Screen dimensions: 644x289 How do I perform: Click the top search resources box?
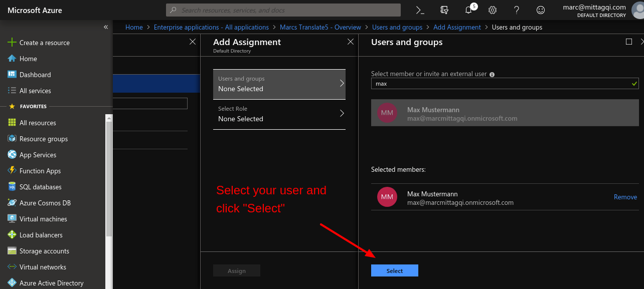(283, 10)
